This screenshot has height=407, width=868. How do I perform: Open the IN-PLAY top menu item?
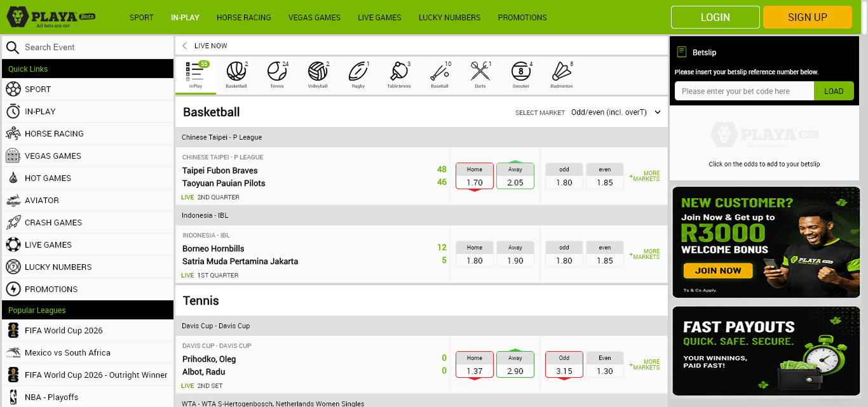pos(185,18)
